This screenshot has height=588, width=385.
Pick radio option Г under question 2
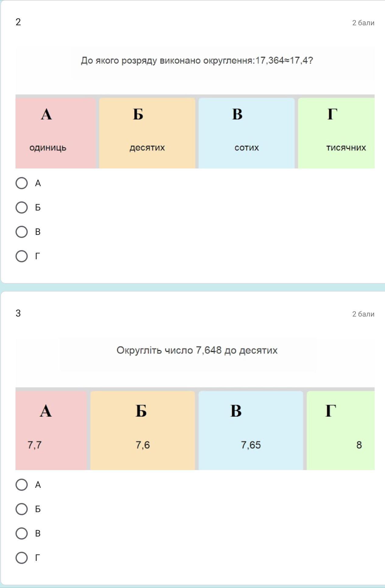click(x=22, y=256)
